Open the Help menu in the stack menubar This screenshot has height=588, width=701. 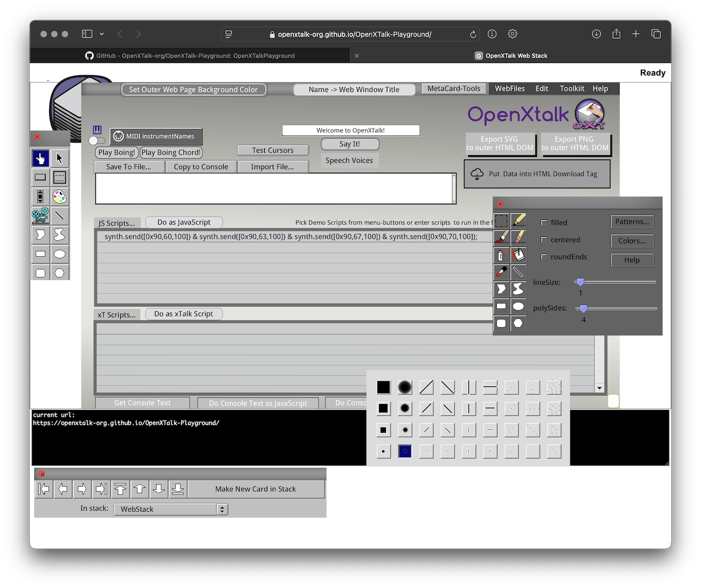point(600,88)
